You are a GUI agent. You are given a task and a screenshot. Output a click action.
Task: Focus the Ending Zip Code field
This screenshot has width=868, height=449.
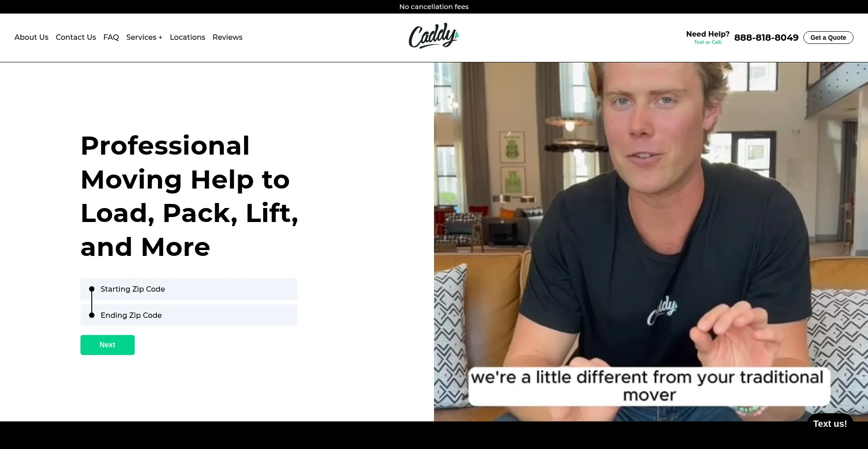pyautogui.click(x=189, y=315)
